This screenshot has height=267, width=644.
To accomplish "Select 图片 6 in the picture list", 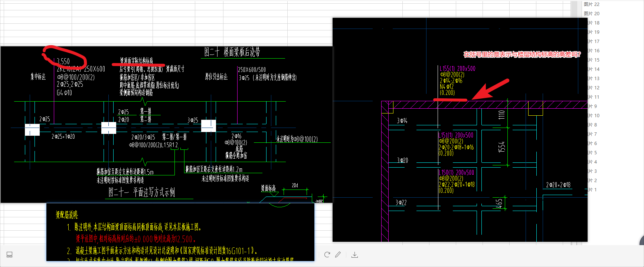I will (x=593, y=143).
